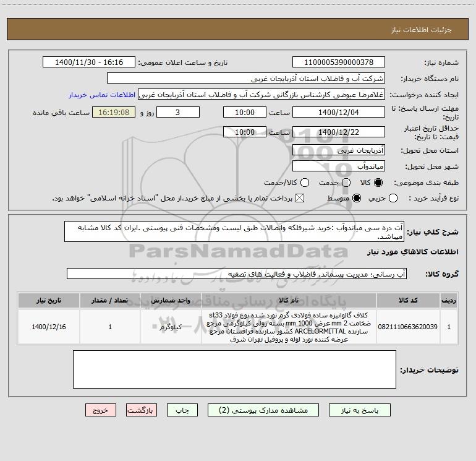Click the request creator field غلامرضا عیوضی
The height and width of the screenshot is (461, 476).
coord(261,95)
